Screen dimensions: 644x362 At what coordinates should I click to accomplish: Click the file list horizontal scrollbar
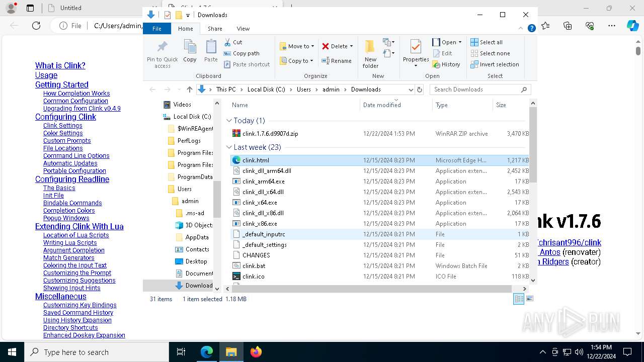point(371,289)
